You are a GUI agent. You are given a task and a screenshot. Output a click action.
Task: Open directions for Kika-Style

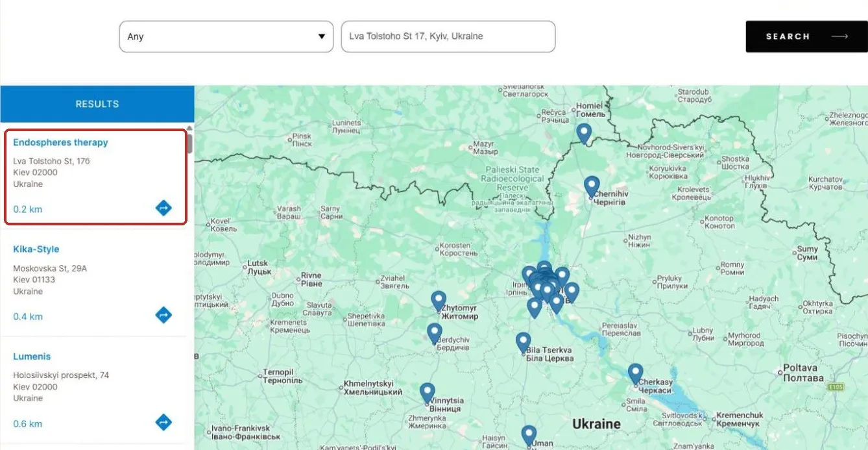pos(163,316)
